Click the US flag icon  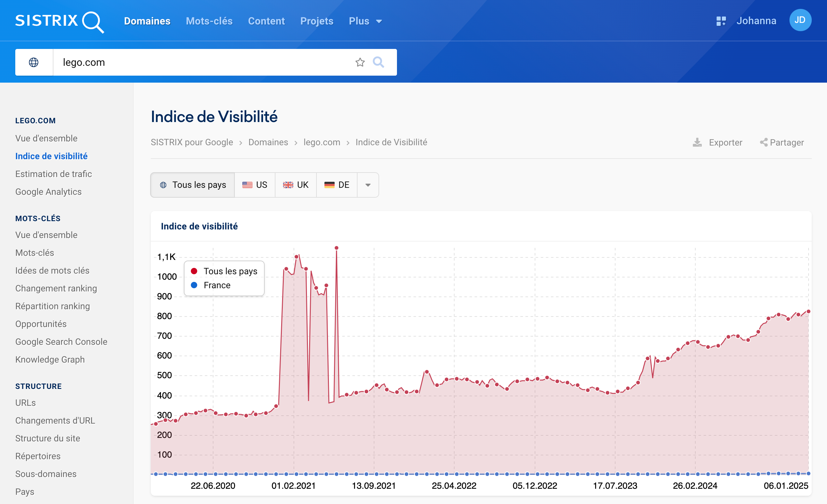pyautogui.click(x=247, y=185)
